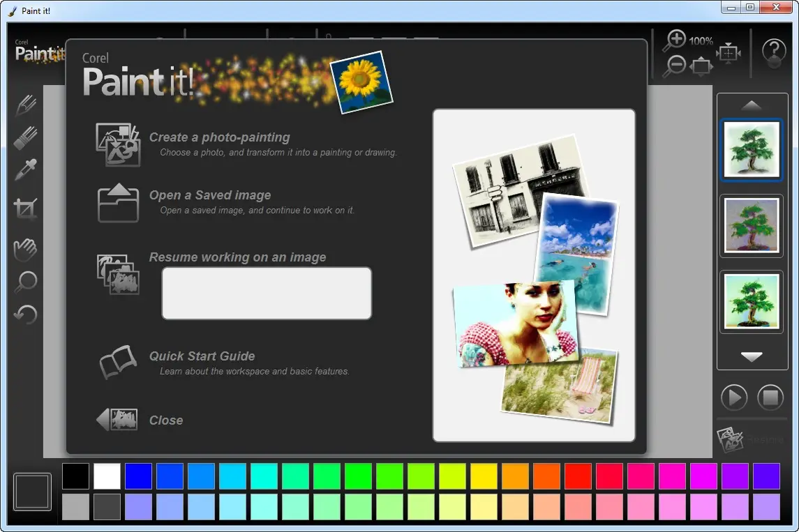
Task: Activate the Crop tool
Action: click(26, 208)
